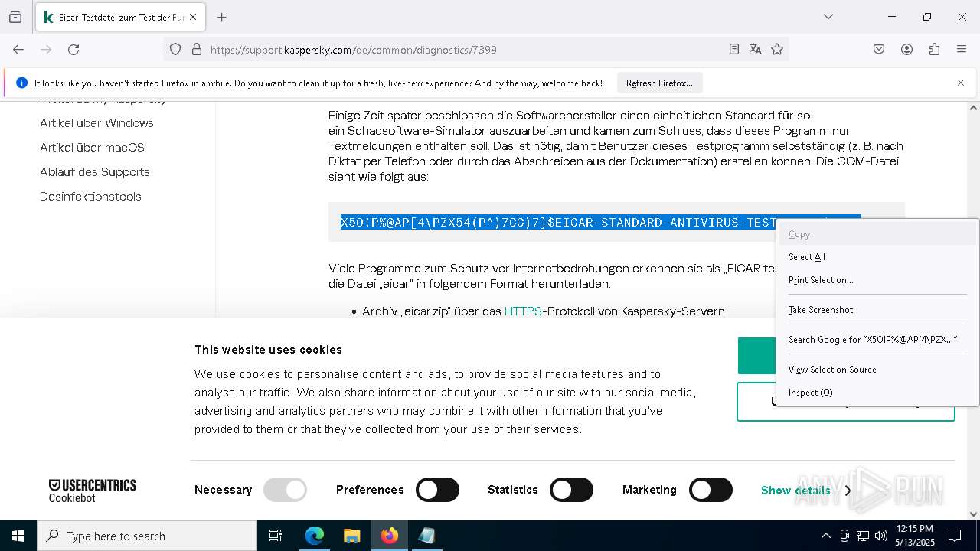Choose View Selection Source
The image size is (980, 551).
pyautogui.click(x=877, y=370)
